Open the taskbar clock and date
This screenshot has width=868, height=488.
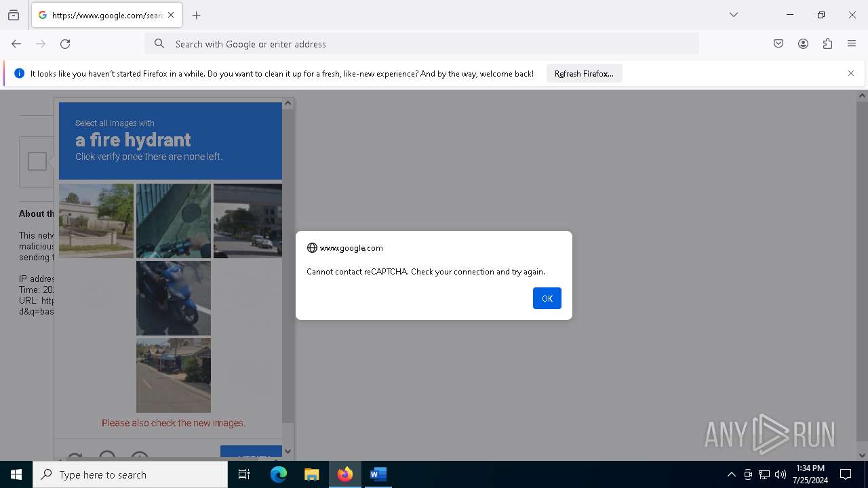coord(810,474)
